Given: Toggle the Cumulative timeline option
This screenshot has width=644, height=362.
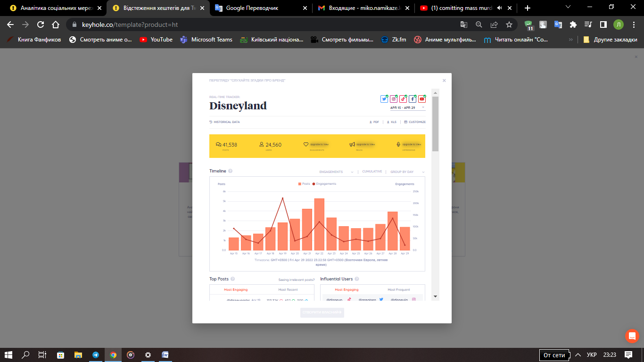Looking at the screenshot, I should point(372,172).
